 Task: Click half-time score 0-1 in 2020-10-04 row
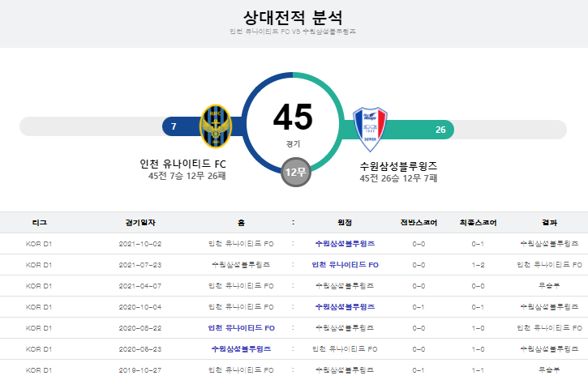(418, 307)
